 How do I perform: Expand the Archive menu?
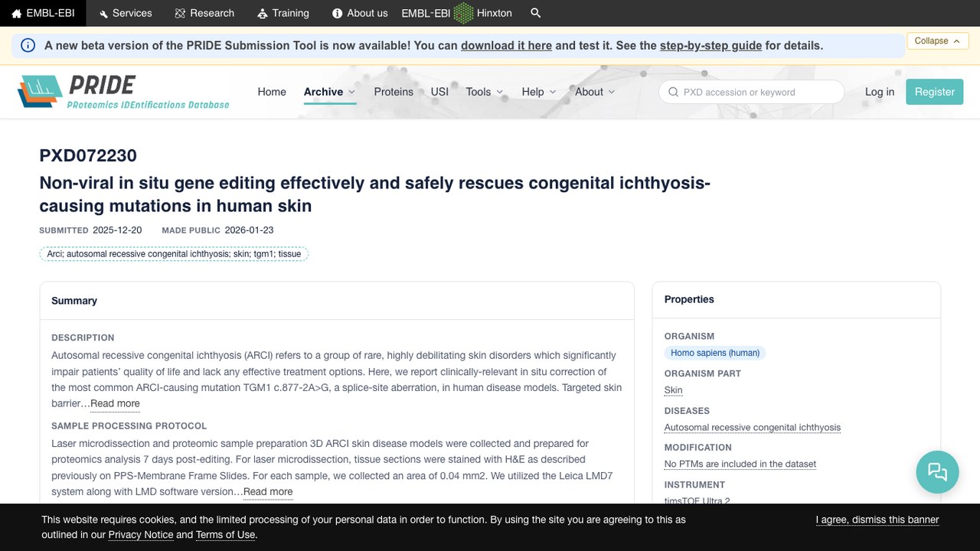tap(330, 92)
